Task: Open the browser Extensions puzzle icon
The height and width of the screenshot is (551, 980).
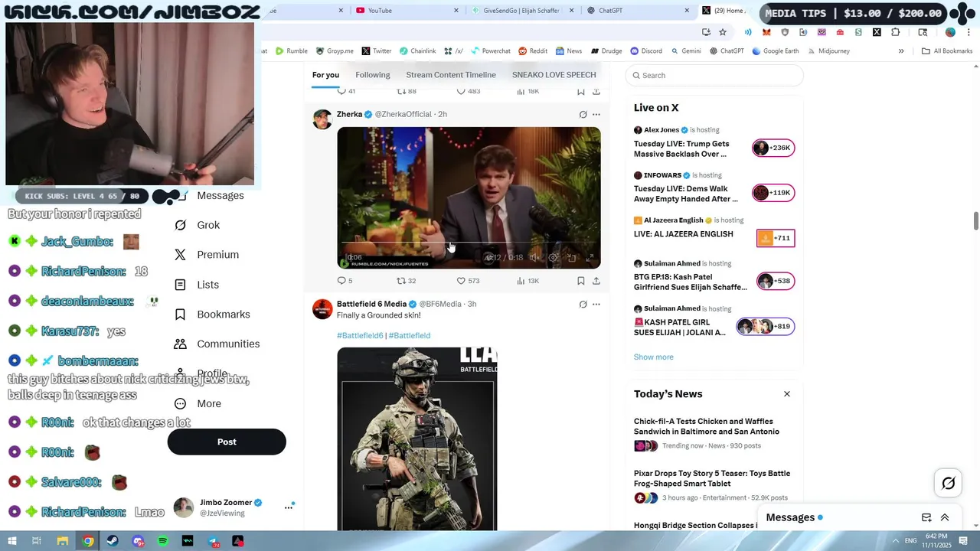Action: click(896, 32)
